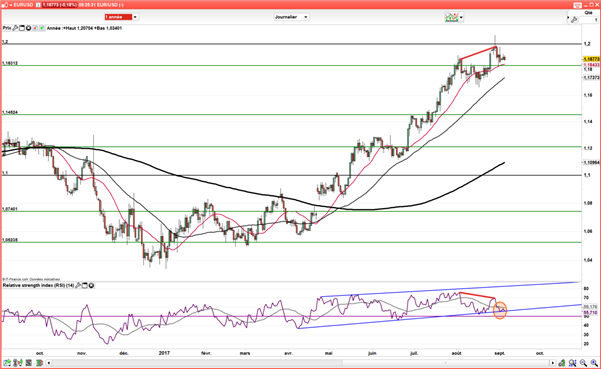Click the Qté quantity input field

tap(589, 20)
